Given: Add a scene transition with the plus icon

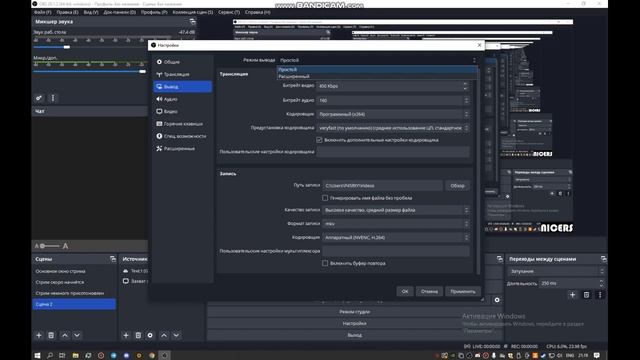Looking at the screenshot, I should click(x=572, y=295).
